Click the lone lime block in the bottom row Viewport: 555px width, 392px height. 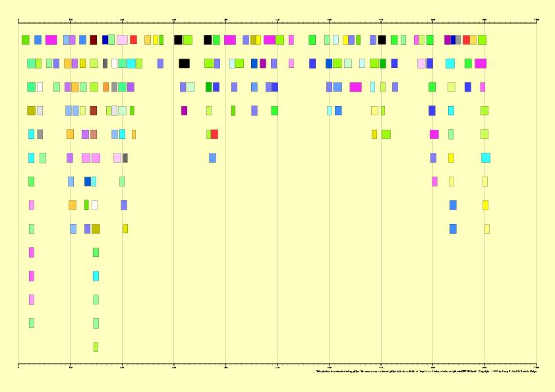[x=96, y=347]
